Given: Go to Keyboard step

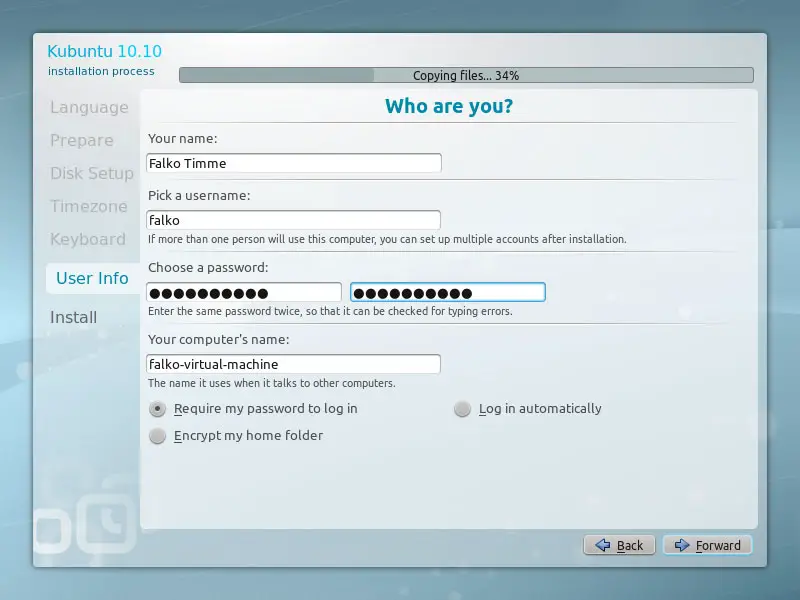Looking at the screenshot, I should pos(88,239).
